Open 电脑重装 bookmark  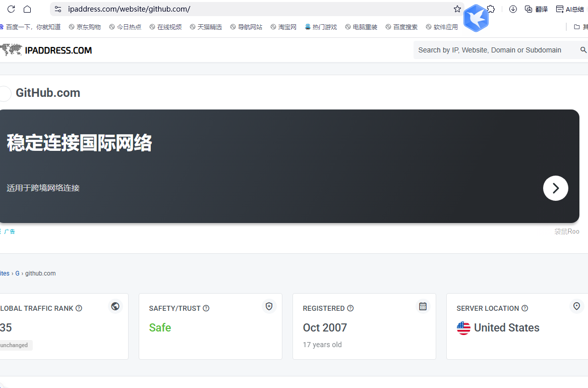coord(361,27)
